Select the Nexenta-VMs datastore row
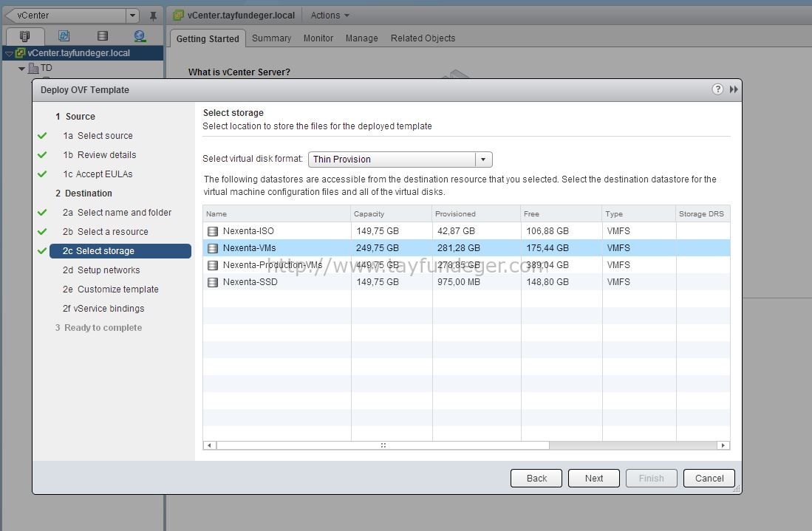This screenshot has width=812, height=531. [x=467, y=248]
